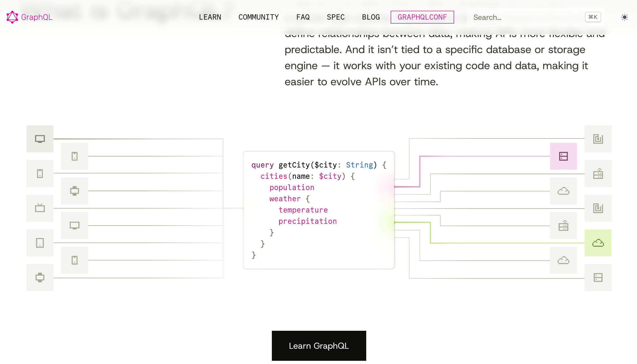This screenshot has height=364, width=637.
Task: Click the top-left desktop monitor icon
Action: click(x=40, y=139)
